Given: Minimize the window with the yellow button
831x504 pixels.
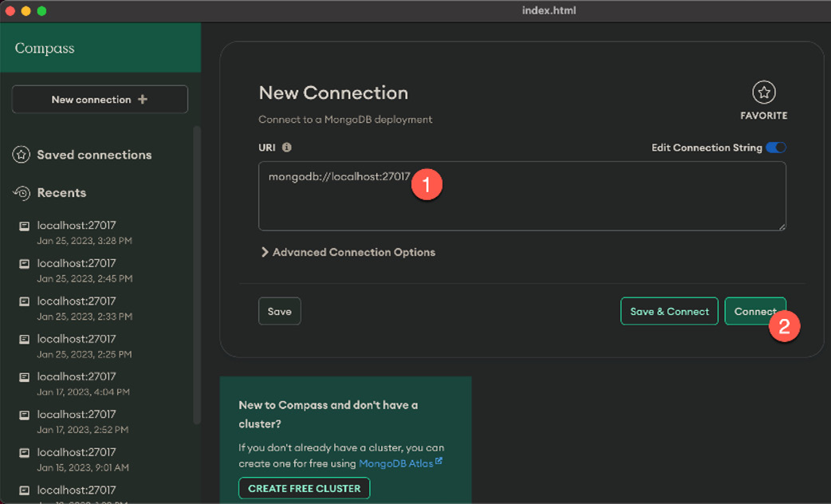Looking at the screenshot, I should 26,10.
